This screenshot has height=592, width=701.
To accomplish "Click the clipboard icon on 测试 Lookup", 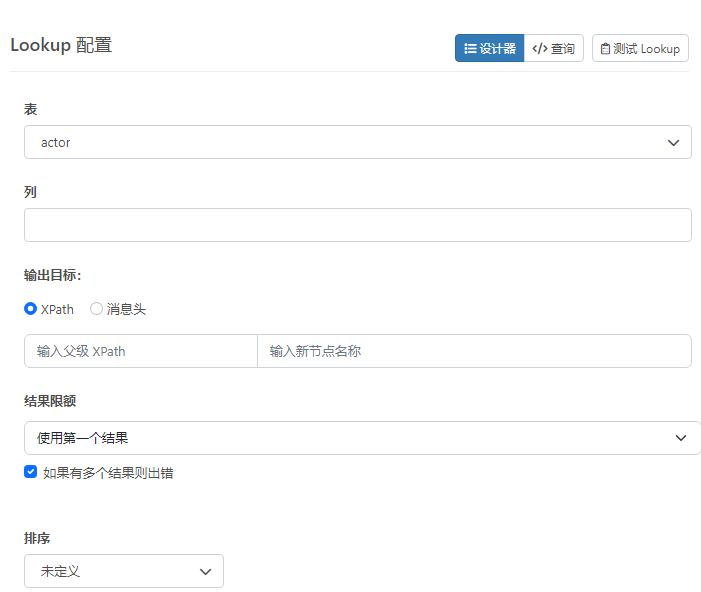I will click(x=605, y=49).
